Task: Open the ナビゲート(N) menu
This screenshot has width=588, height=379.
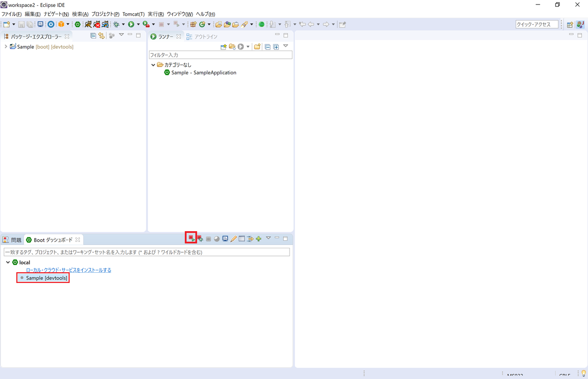Action: 56,14
